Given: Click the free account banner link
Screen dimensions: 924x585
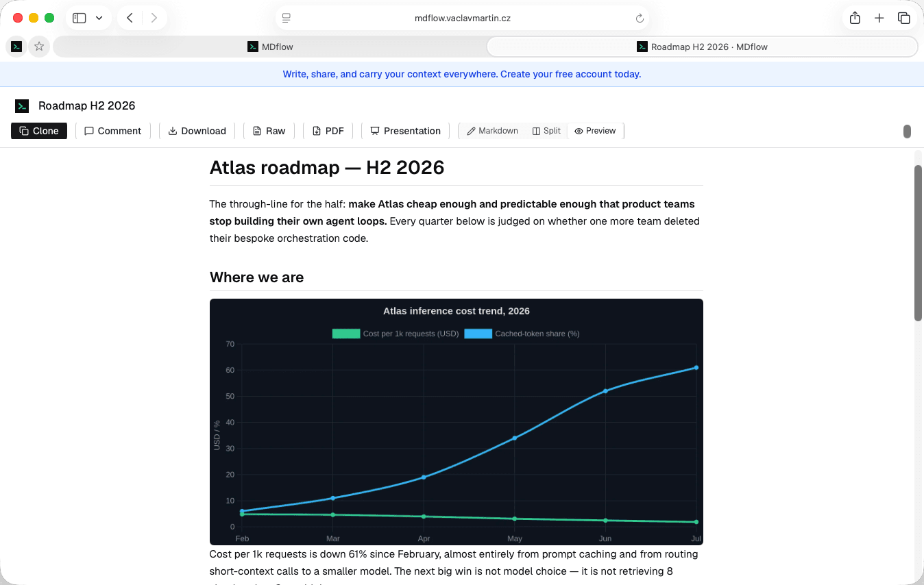Looking at the screenshot, I should 462,74.
